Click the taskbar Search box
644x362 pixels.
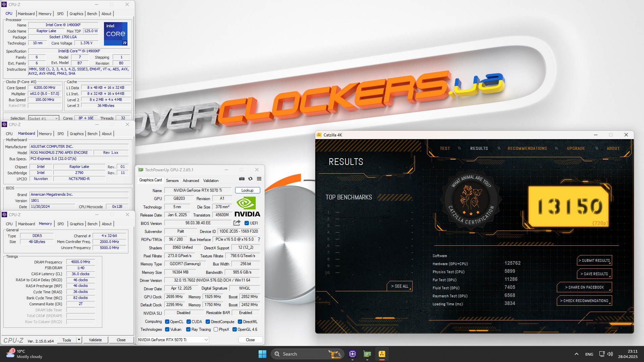click(x=307, y=354)
